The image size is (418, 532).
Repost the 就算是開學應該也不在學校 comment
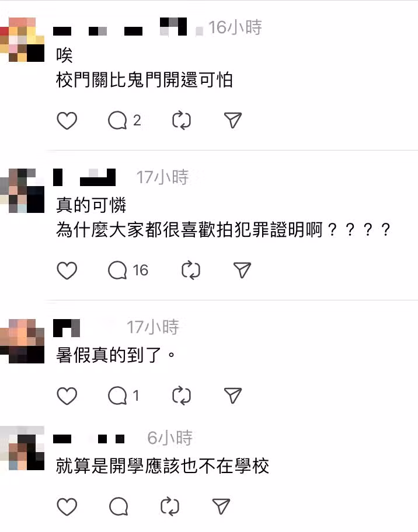[170, 506]
